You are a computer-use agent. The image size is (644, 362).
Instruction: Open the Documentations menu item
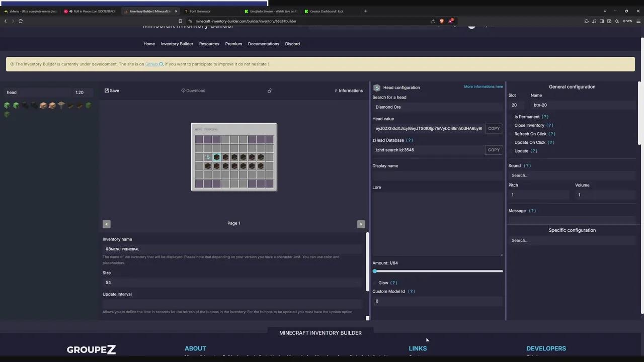coord(264,44)
